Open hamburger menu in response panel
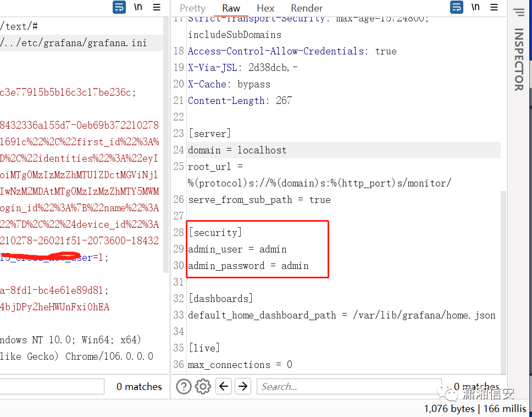This screenshot has width=532, height=417. [x=494, y=7]
